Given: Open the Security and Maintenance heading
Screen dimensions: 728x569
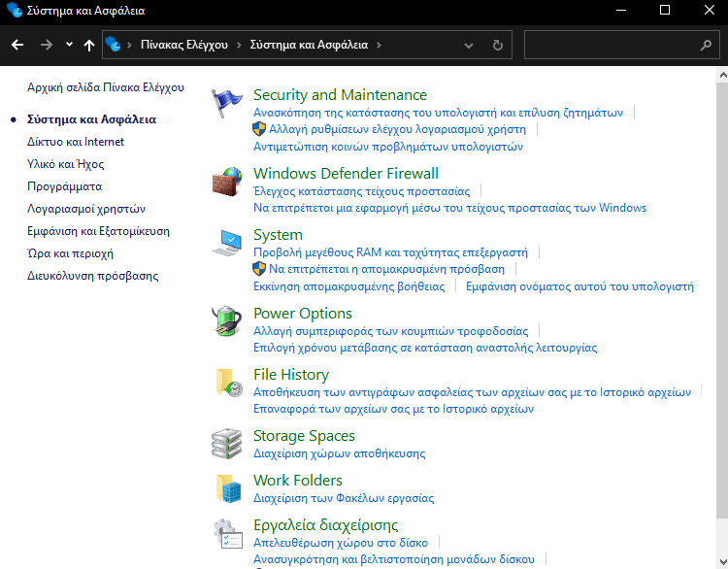Looking at the screenshot, I should (x=340, y=95).
